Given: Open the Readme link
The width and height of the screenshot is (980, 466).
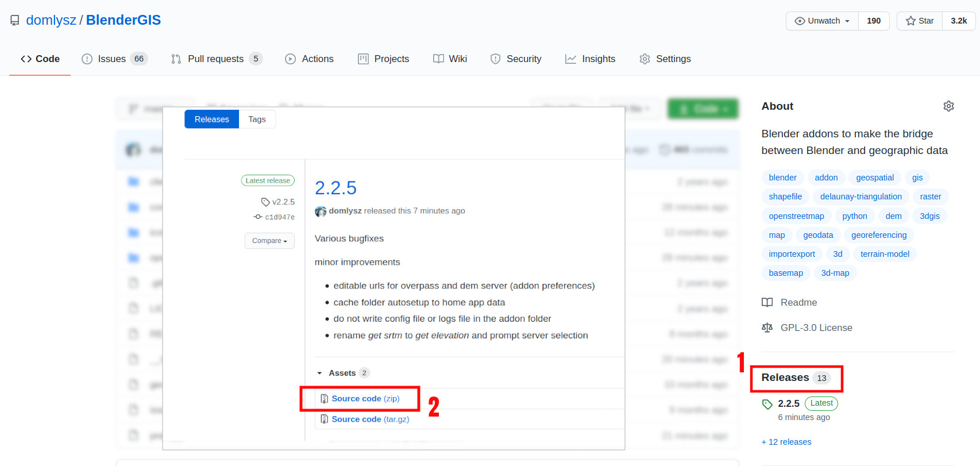Looking at the screenshot, I should (x=789, y=302).
